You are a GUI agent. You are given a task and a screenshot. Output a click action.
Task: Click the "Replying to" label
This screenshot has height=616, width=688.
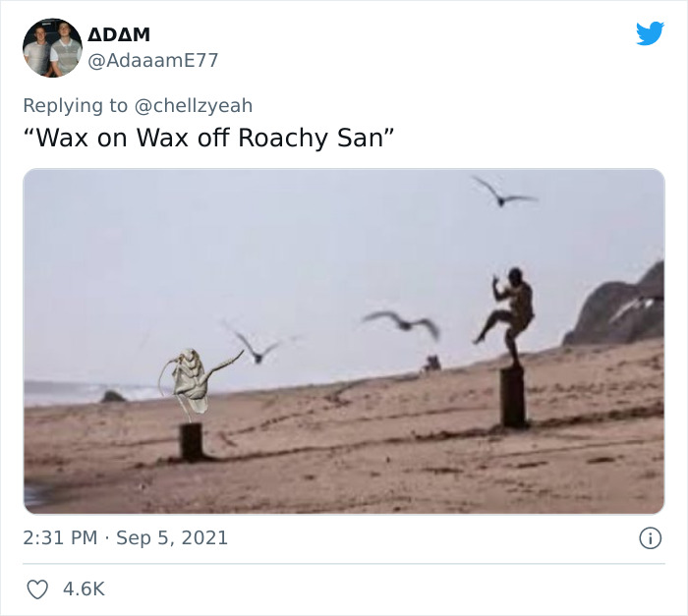click(x=75, y=106)
